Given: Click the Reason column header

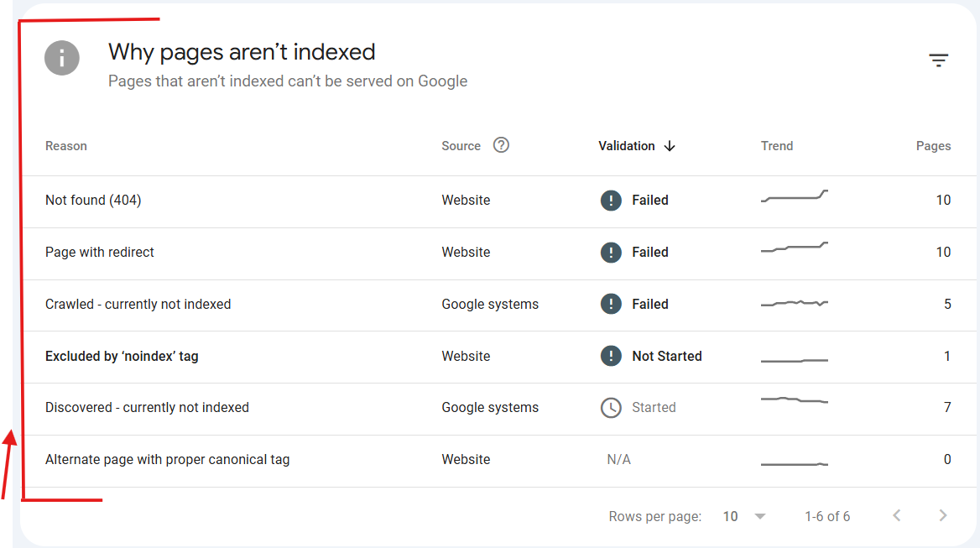Looking at the screenshot, I should pyautogui.click(x=66, y=146).
